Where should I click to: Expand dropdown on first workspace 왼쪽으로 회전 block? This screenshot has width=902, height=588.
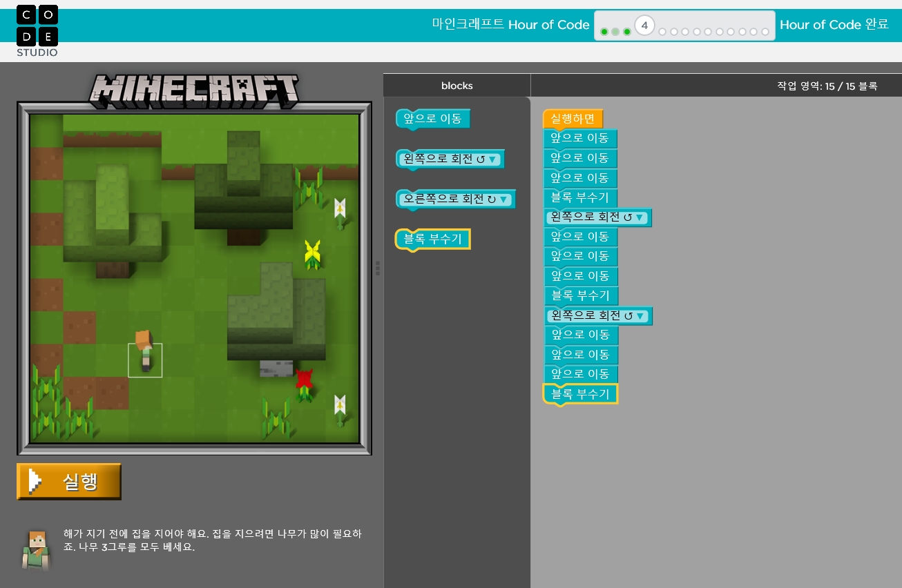640,218
